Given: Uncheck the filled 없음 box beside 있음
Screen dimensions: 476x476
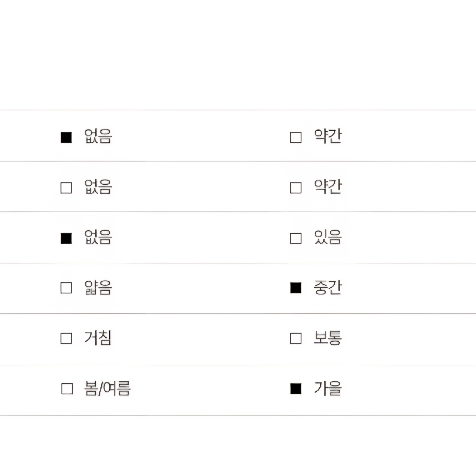Looking at the screenshot, I should click(66, 238).
